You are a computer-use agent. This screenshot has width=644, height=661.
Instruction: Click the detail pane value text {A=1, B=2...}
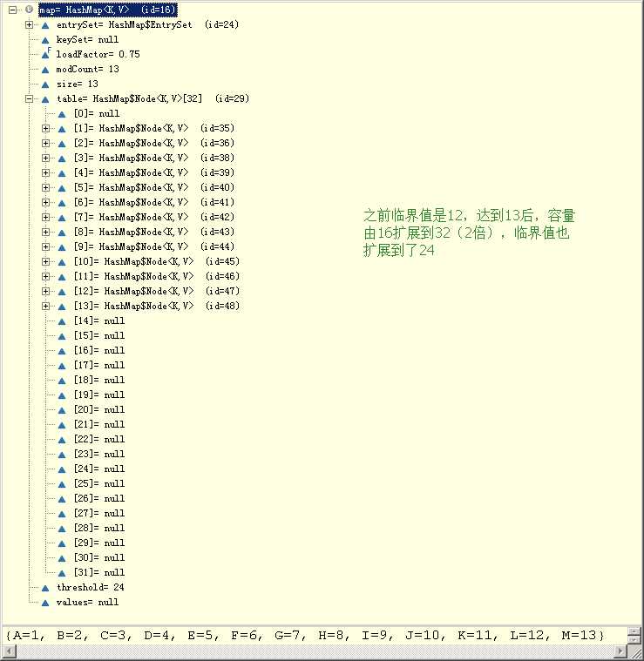click(x=304, y=635)
